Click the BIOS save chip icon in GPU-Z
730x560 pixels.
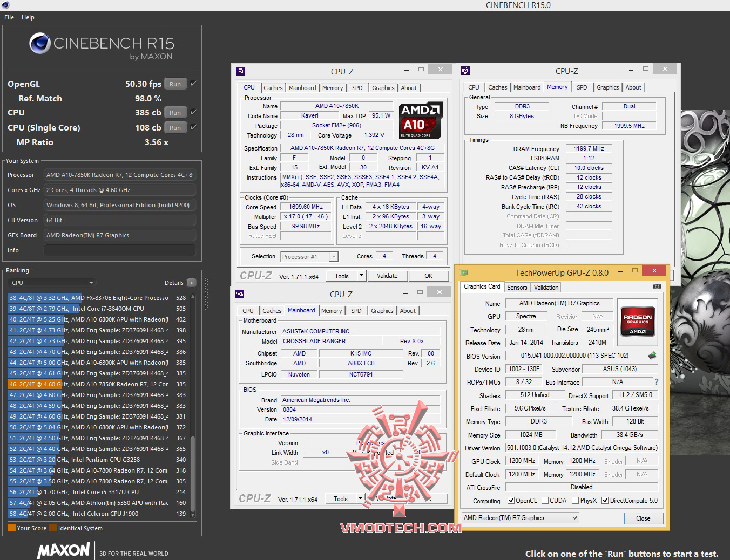click(652, 355)
